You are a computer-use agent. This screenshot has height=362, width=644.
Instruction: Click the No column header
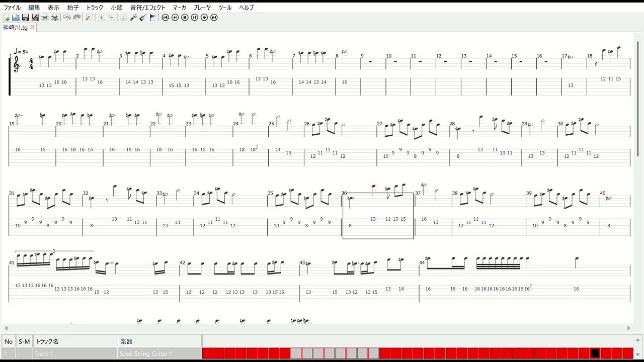point(9,341)
